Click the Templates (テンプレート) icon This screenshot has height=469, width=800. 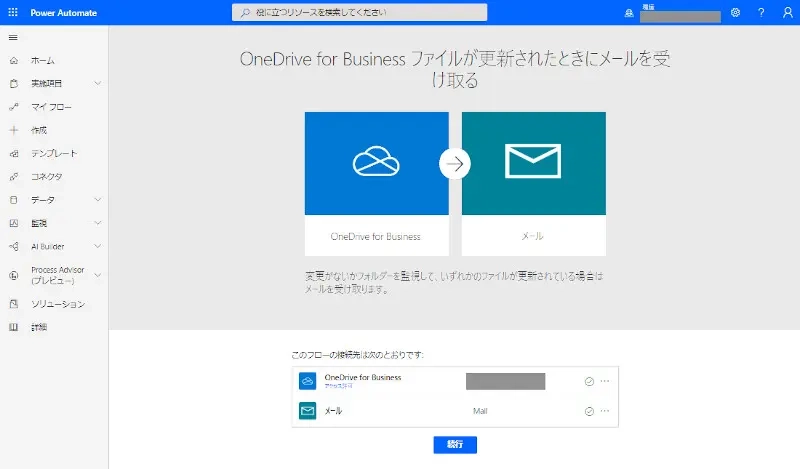click(14, 153)
